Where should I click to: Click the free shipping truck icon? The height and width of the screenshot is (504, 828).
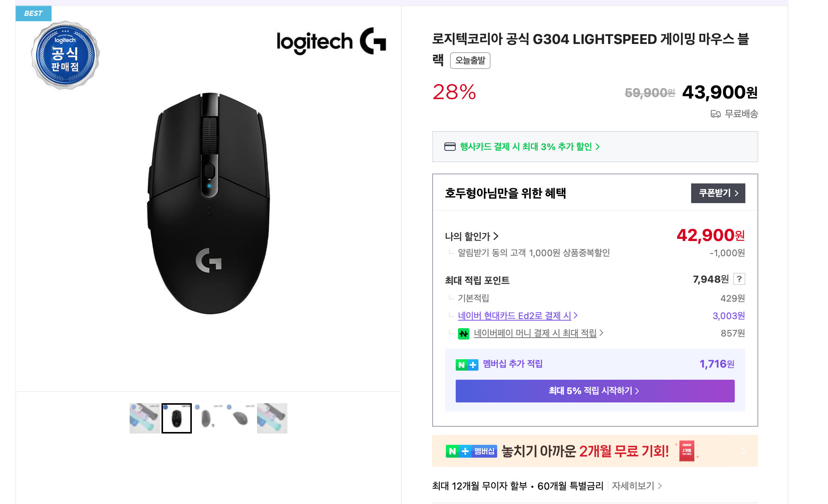(x=715, y=114)
